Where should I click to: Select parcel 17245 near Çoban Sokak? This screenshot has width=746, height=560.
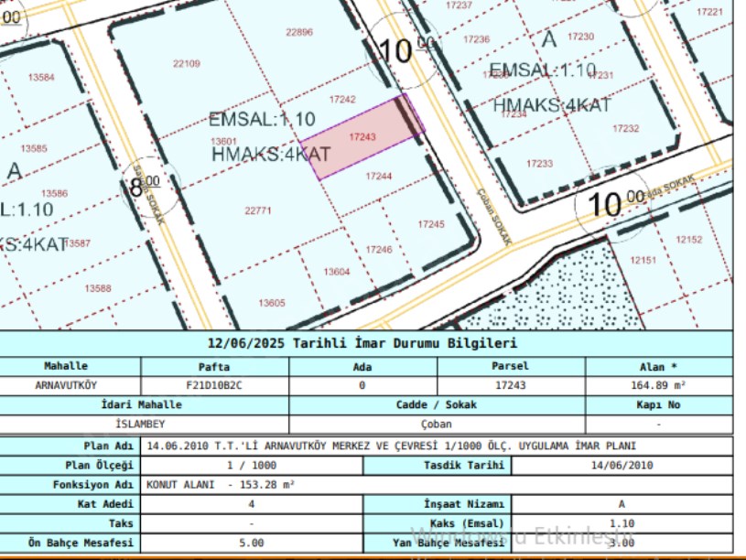(430, 224)
